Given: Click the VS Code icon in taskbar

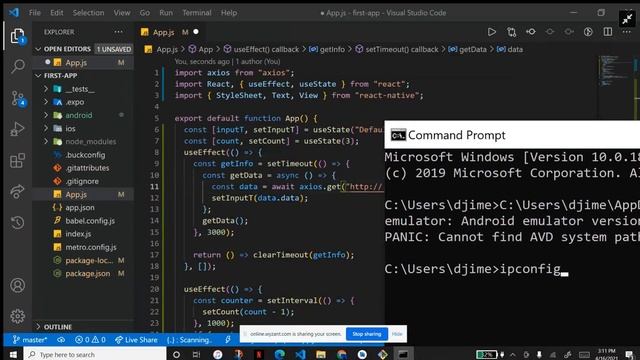Looking at the screenshot, I should coord(300,354).
